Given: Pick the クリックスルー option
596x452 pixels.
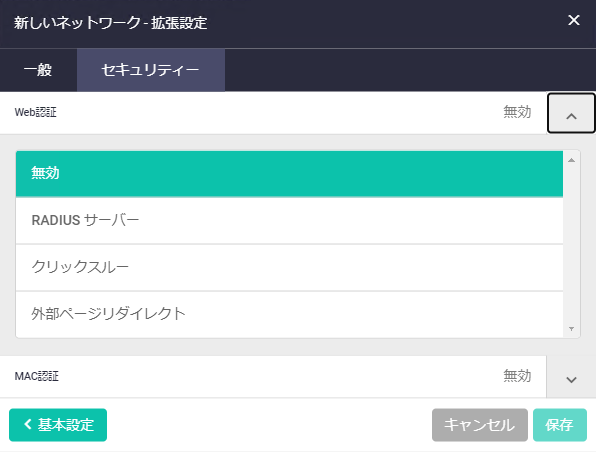Looking at the screenshot, I should point(289,267).
